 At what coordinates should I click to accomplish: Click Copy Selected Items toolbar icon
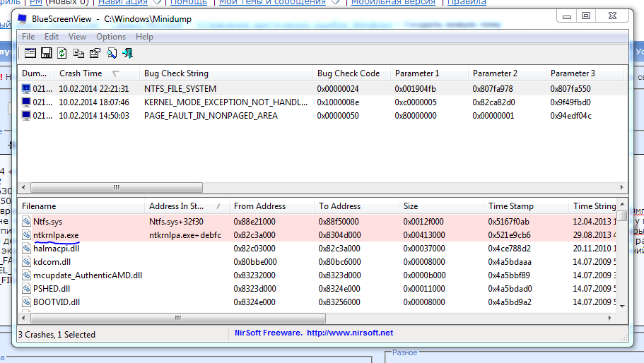(x=78, y=53)
